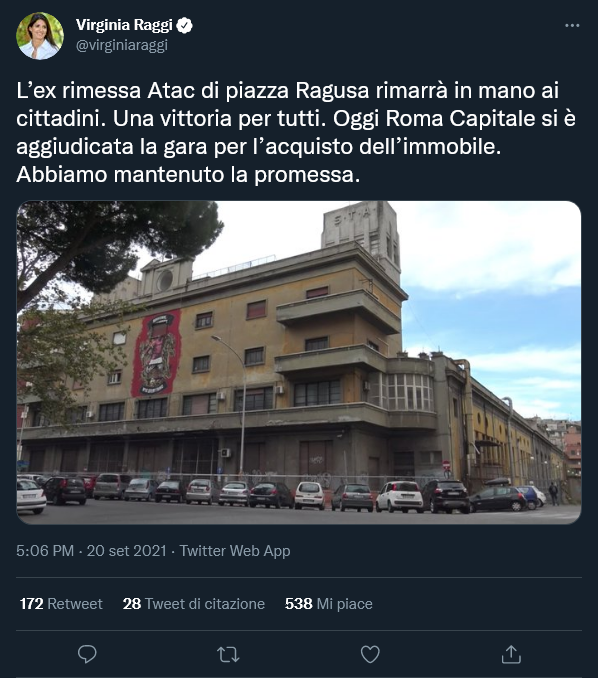Click the tweet text about piazza Ragusa
Screen dimensions: 598x678
(296, 132)
